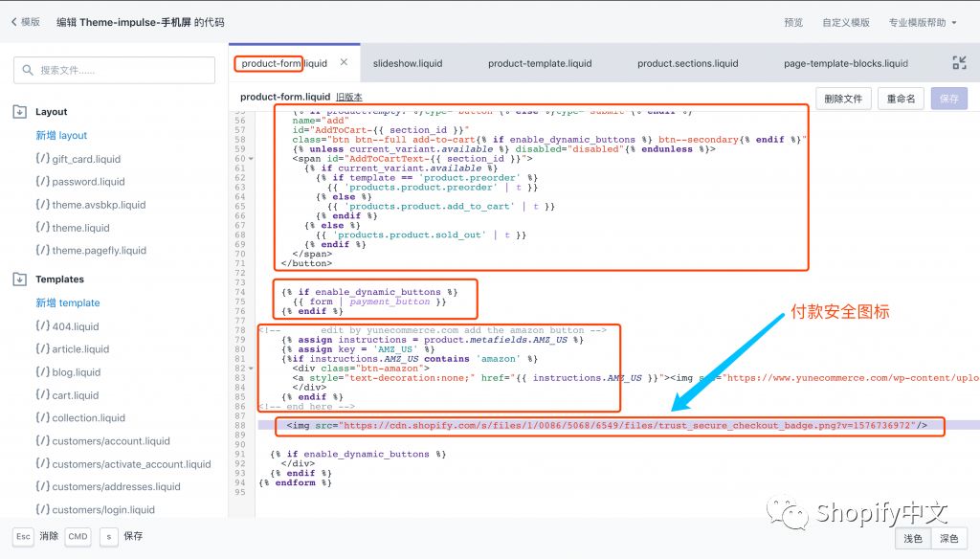Click 删除文件 delete file button
980x559 pixels.
coord(843,99)
